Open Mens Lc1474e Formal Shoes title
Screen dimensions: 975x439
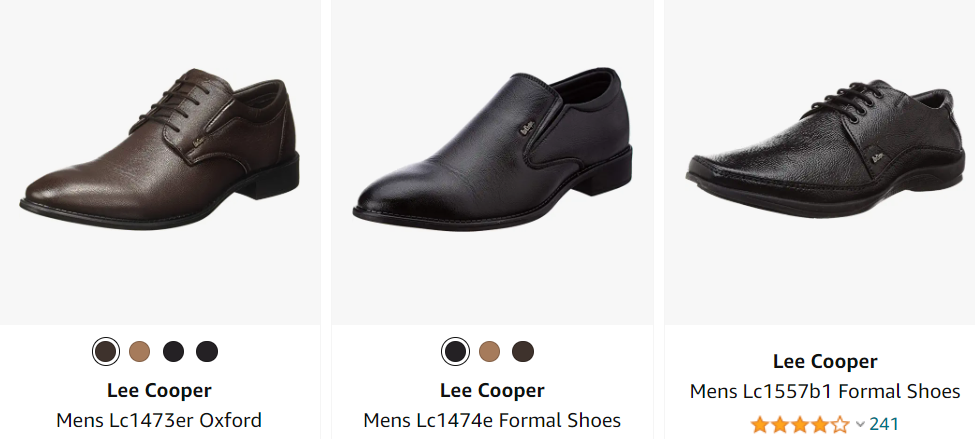pyautogui.click(x=492, y=420)
